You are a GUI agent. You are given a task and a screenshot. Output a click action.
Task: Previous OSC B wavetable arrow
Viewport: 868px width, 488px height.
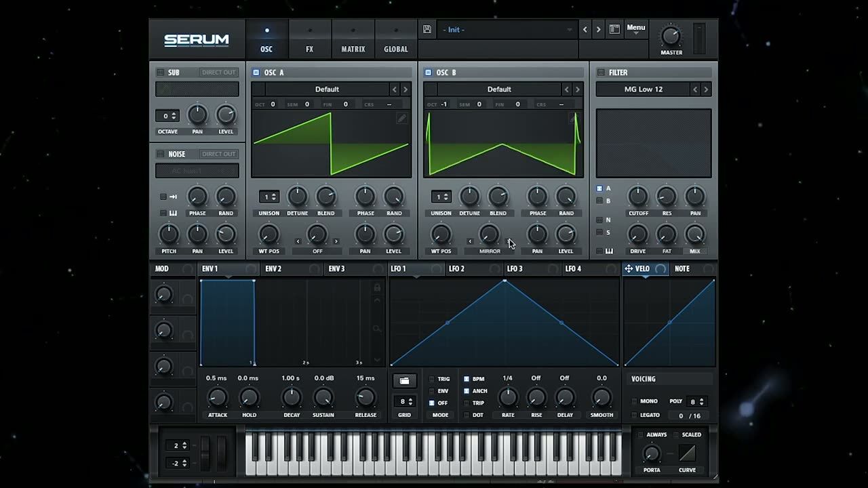(x=567, y=89)
